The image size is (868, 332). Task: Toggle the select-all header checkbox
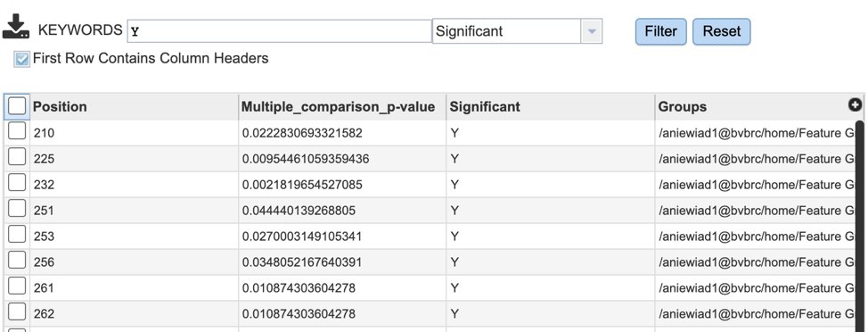tap(17, 106)
